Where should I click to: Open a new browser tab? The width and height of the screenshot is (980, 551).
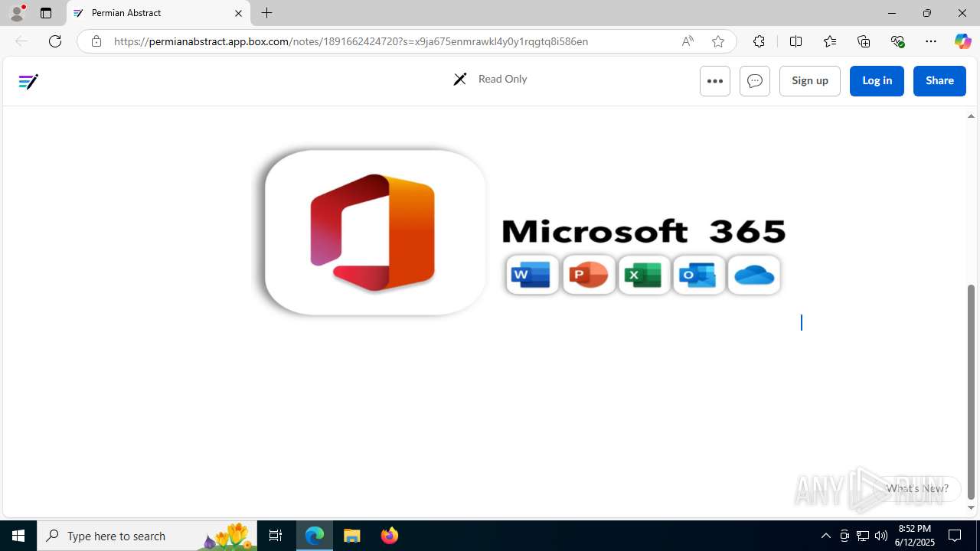pos(266,13)
